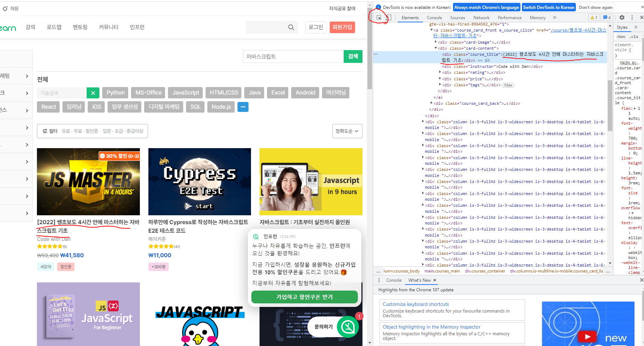Expand the price div node
644x346 pixels.
pos(440,79)
